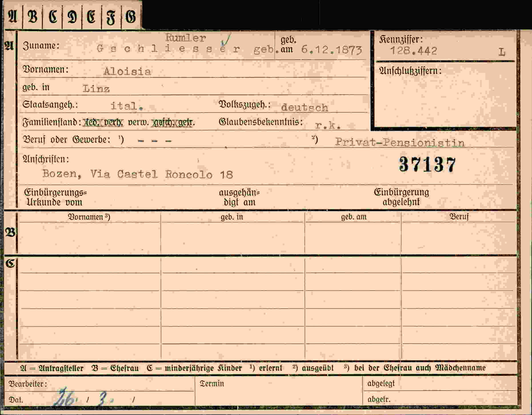Click the Einbürgerungs-Urkunde vom label
Viewport: 532px width, 415px height.
(x=56, y=197)
